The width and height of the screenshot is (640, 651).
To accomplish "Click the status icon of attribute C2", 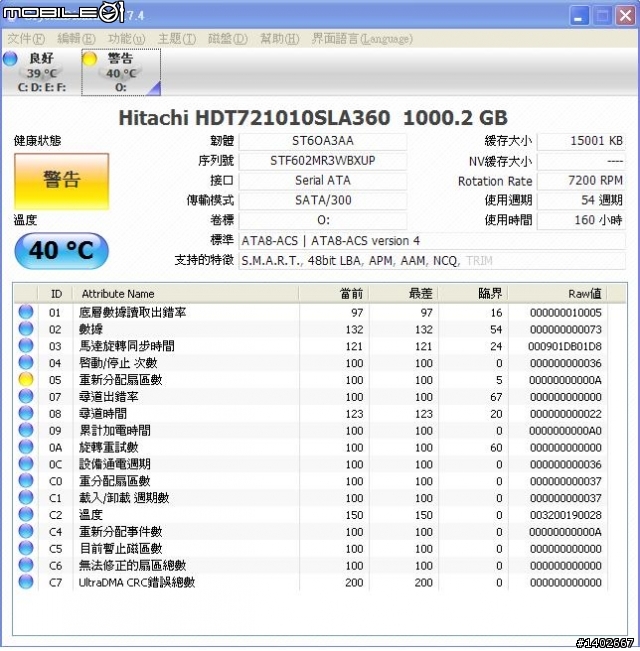I will 26,514.
